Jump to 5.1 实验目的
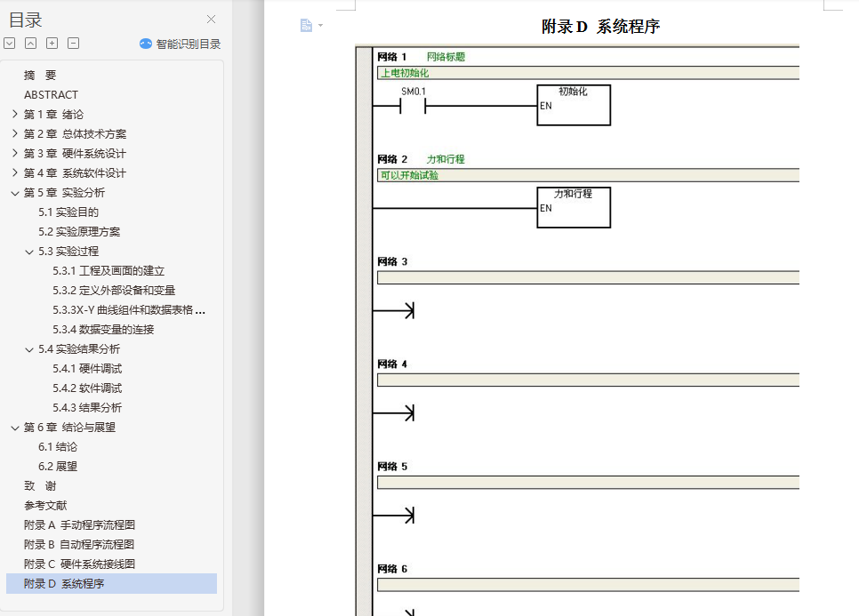Screen dimensions: 859x616 pos(68,212)
